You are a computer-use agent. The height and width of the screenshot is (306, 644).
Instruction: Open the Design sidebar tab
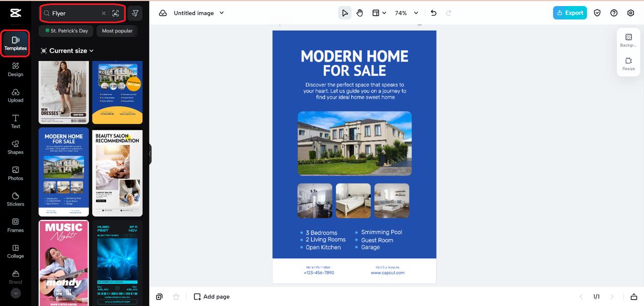tap(16, 69)
